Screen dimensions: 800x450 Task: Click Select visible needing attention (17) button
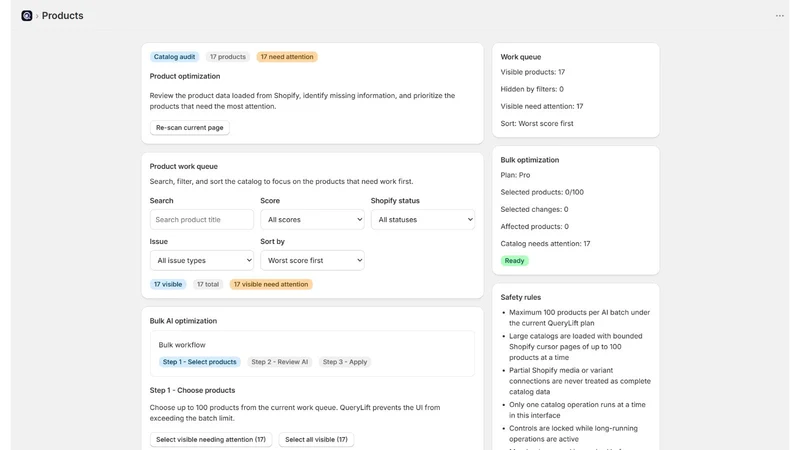point(211,439)
